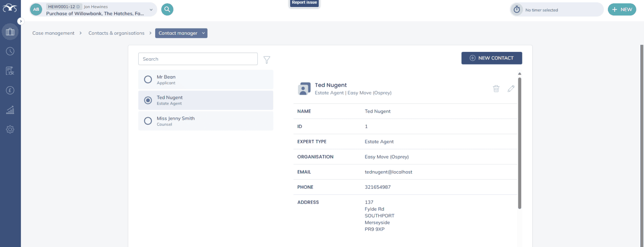Go to Contacts & organisations breadcrumb
The width and height of the screenshot is (644, 247).
click(x=116, y=33)
